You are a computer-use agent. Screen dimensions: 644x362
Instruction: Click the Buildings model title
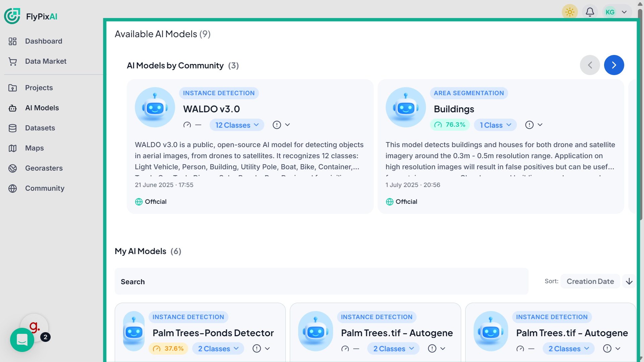click(454, 109)
